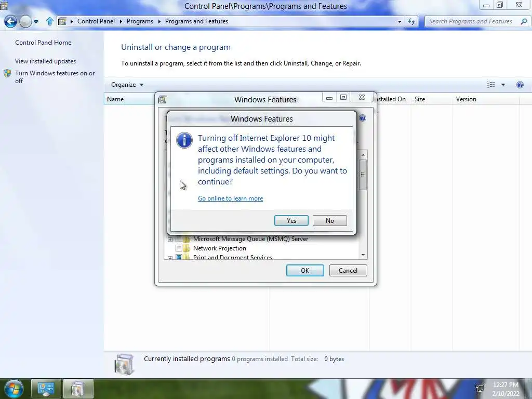Viewport: 532px width, 399px height.
Task: Open the taskbar clock showing 12:27 PM
Action: pos(506,389)
